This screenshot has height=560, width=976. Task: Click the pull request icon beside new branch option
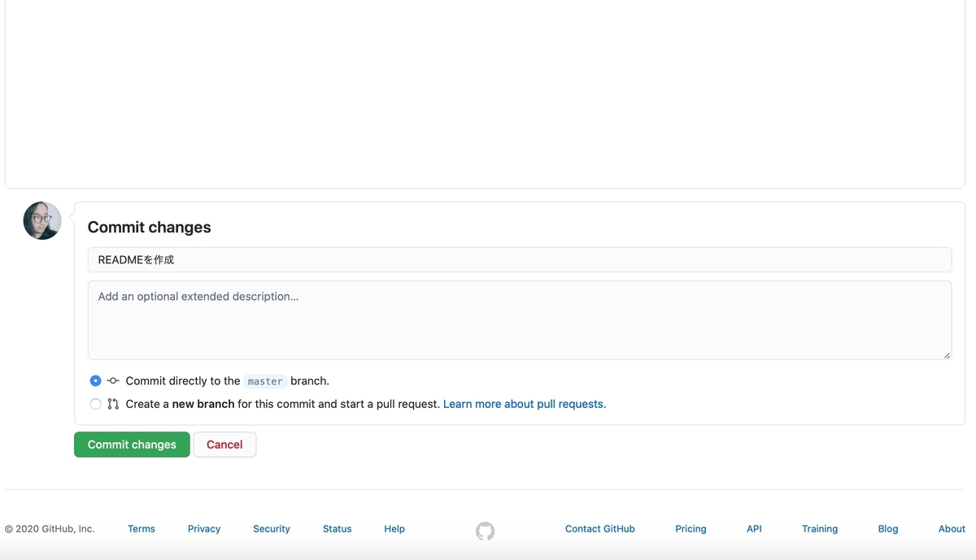[x=113, y=404]
